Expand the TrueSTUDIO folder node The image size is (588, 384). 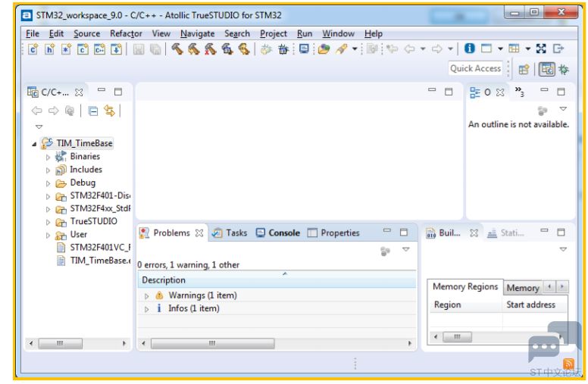[x=48, y=222]
